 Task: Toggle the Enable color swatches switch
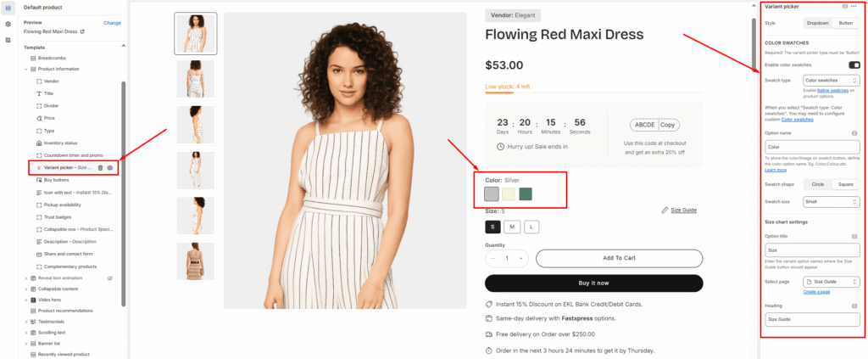[854, 65]
